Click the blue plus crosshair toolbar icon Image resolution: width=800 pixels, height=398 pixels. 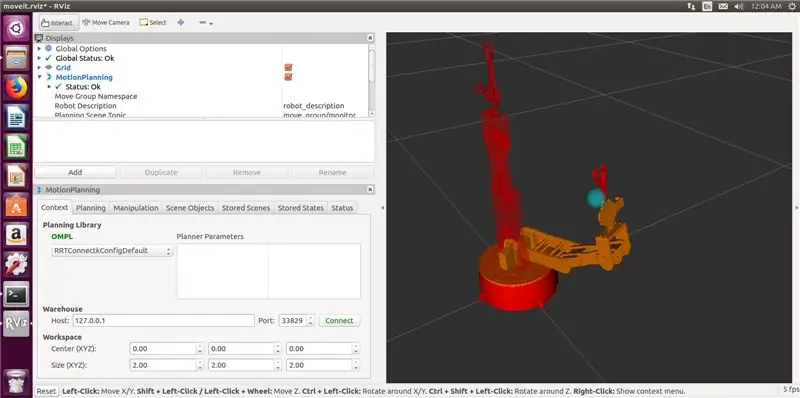click(x=181, y=22)
